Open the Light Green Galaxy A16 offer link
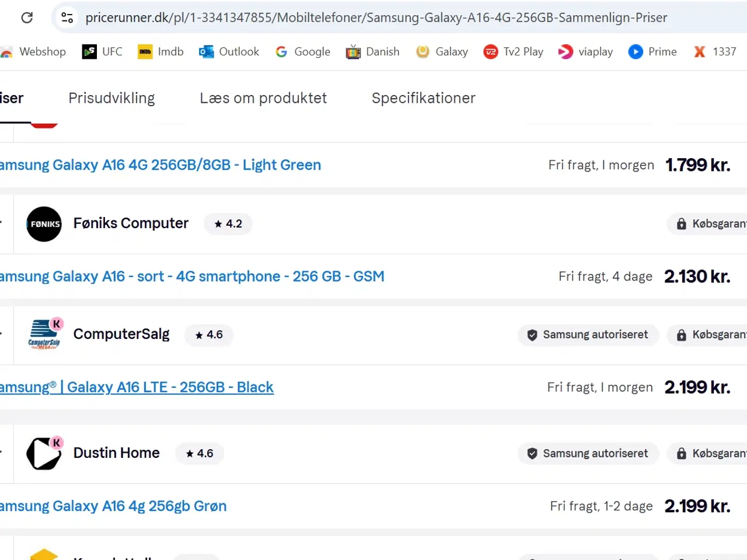The width and height of the screenshot is (747, 560). point(160,165)
